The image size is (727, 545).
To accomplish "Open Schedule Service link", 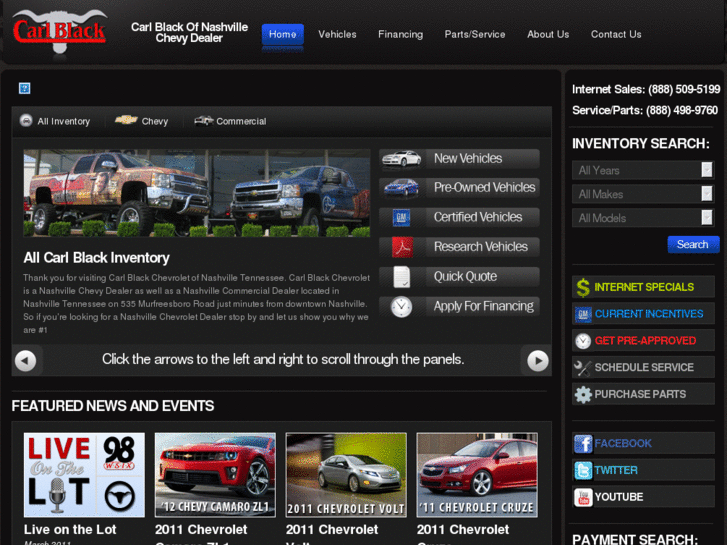I will (x=644, y=368).
